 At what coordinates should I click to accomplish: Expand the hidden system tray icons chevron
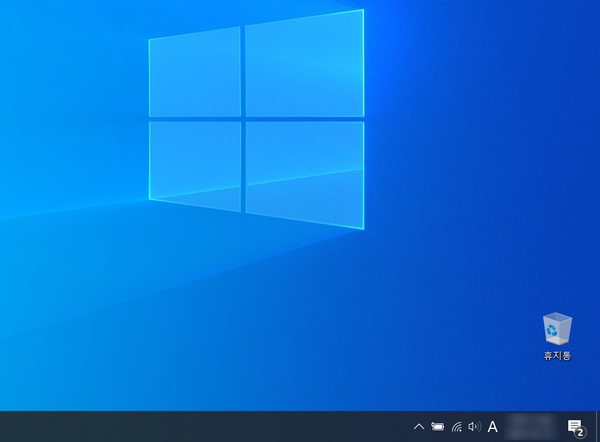[x=419, y=426]
